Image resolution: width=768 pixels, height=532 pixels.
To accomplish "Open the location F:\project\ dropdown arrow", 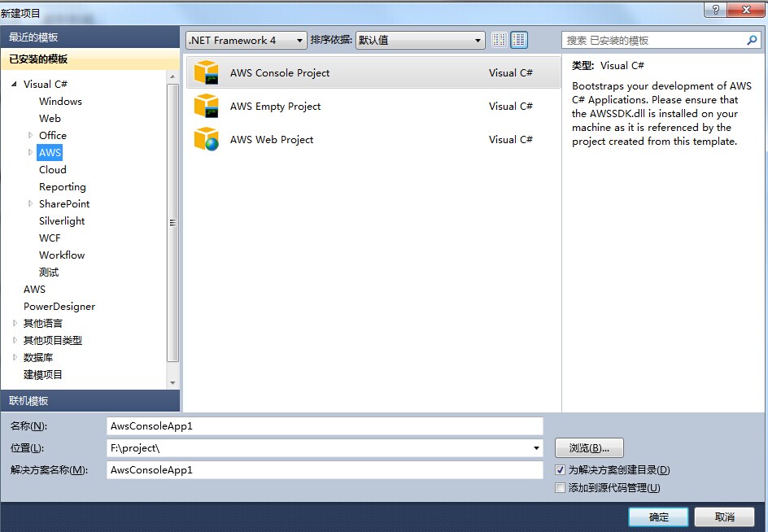I will click(536, 447).
